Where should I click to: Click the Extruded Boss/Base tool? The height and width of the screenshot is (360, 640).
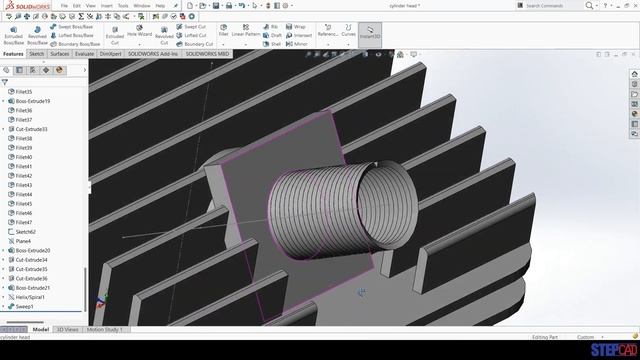(x=13, y=35)
